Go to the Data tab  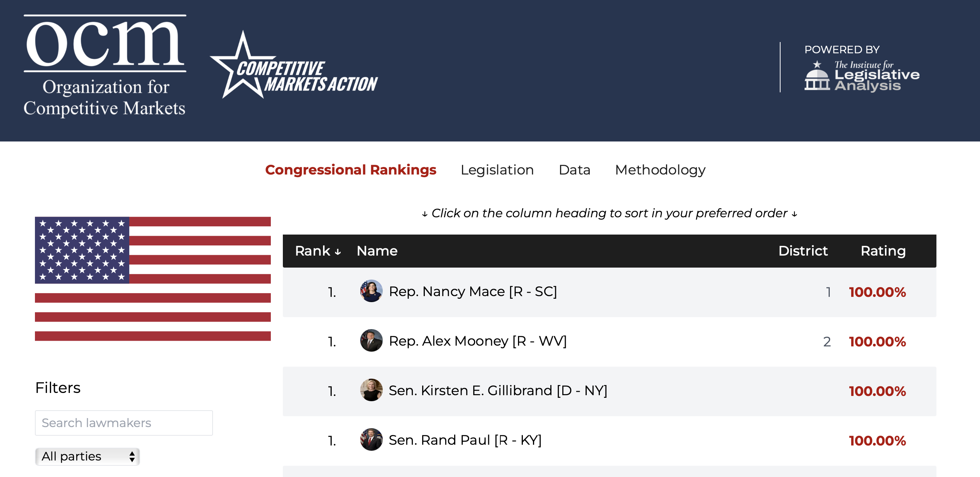574,170
